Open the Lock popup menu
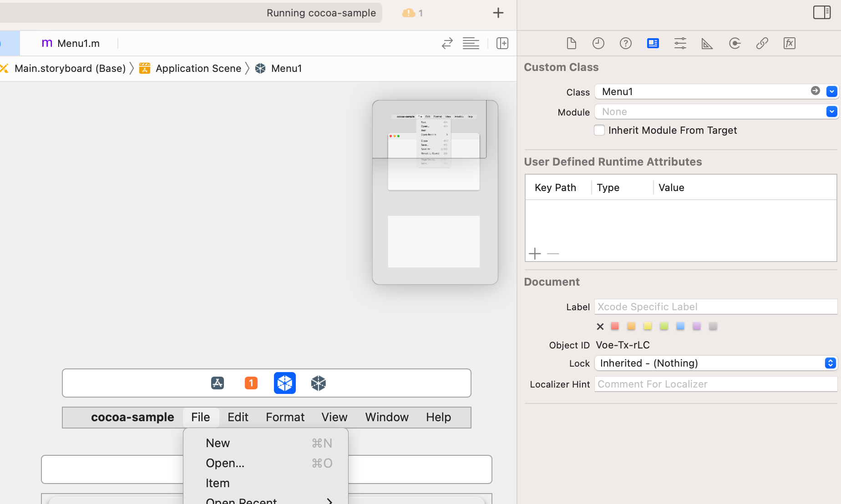 pyautogui.click(x=830, y=363)
